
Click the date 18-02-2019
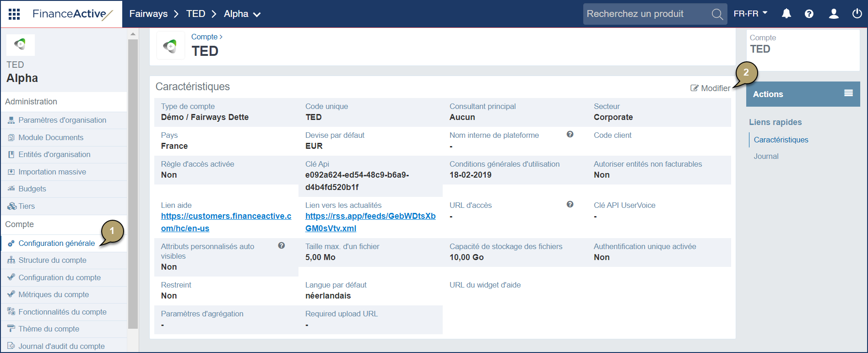[470, 175]
